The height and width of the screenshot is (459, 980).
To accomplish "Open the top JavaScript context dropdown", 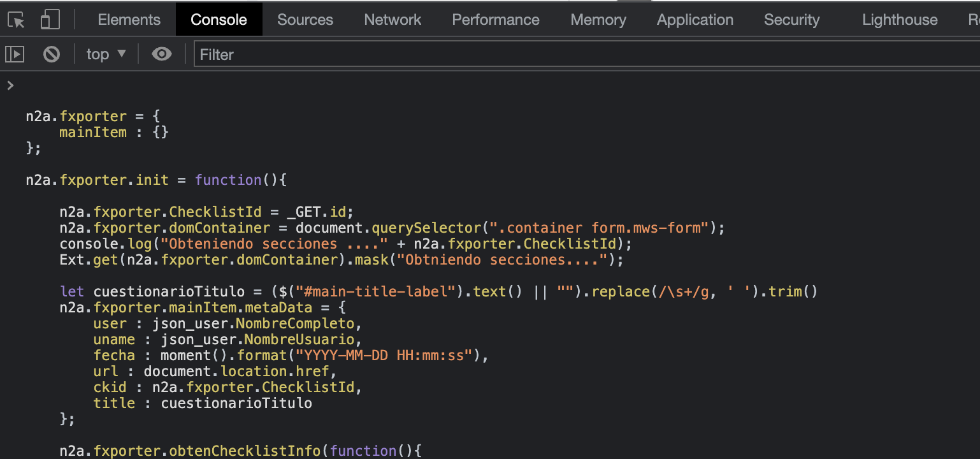I will pyautogui.click(x=106, y=54).
